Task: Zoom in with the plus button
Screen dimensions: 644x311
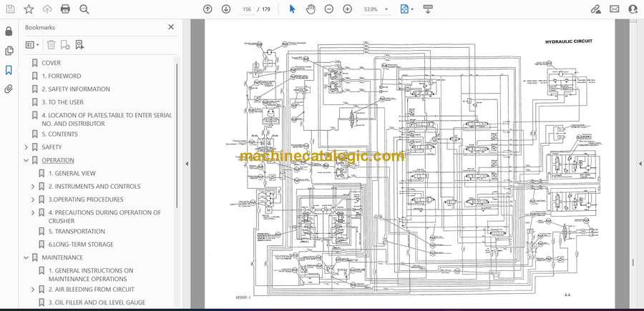Action: coord(348,9)
